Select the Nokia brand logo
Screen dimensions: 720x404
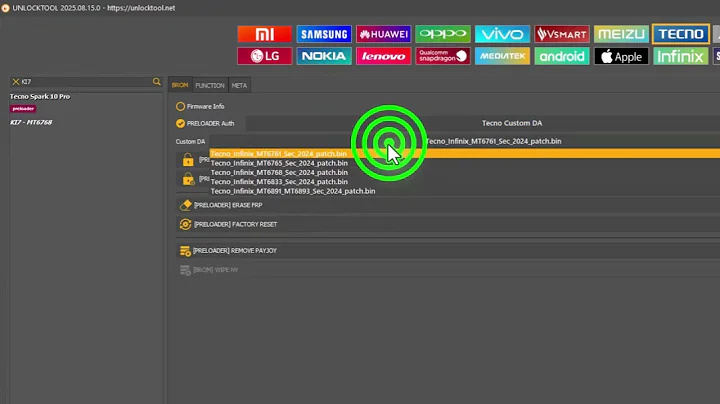[324, 56]
